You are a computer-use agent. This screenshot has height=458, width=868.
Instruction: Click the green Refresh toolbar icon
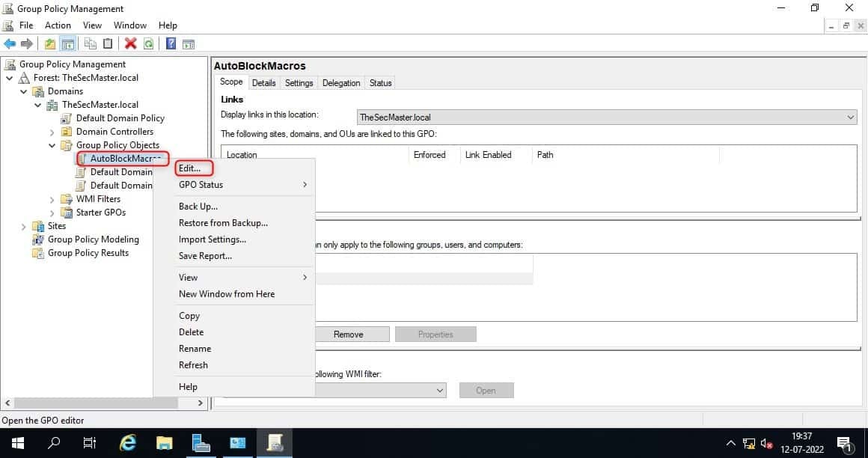[x=148, y=43]
